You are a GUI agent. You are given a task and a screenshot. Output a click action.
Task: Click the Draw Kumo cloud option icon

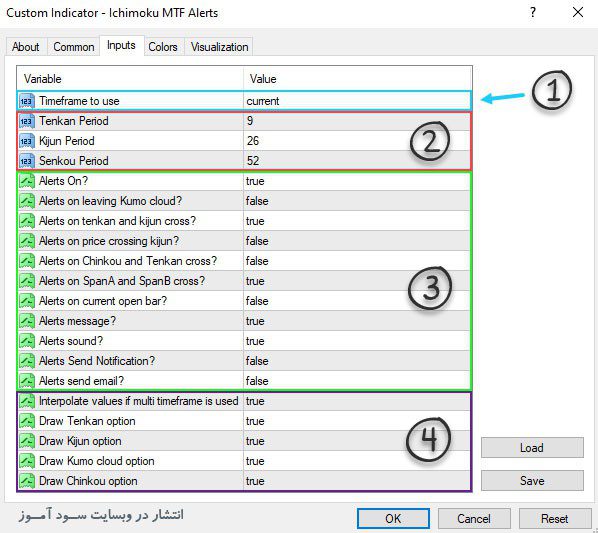coord(27,461)
